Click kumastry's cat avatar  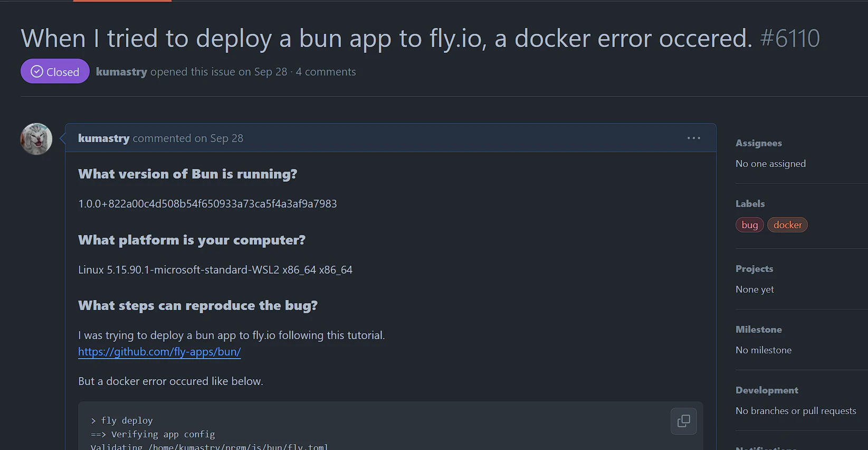tap(36, 139)
